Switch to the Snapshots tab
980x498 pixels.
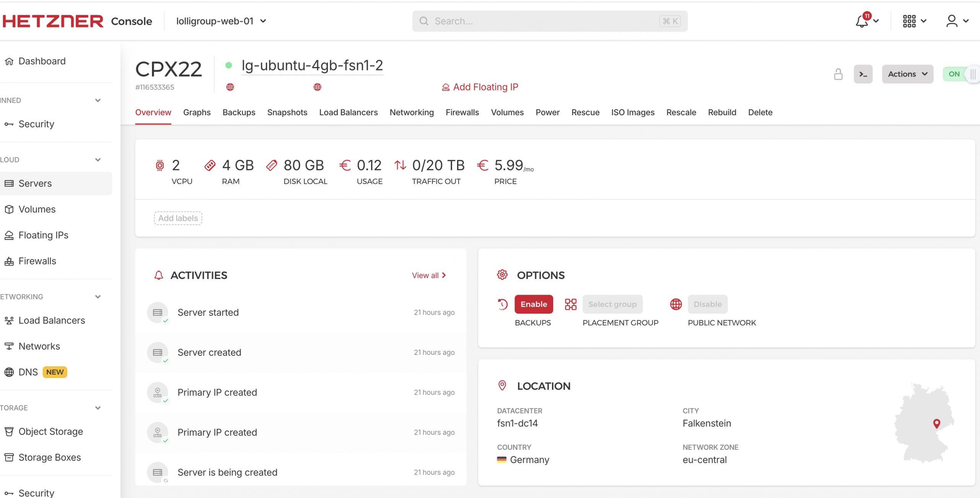coord(287,113)
